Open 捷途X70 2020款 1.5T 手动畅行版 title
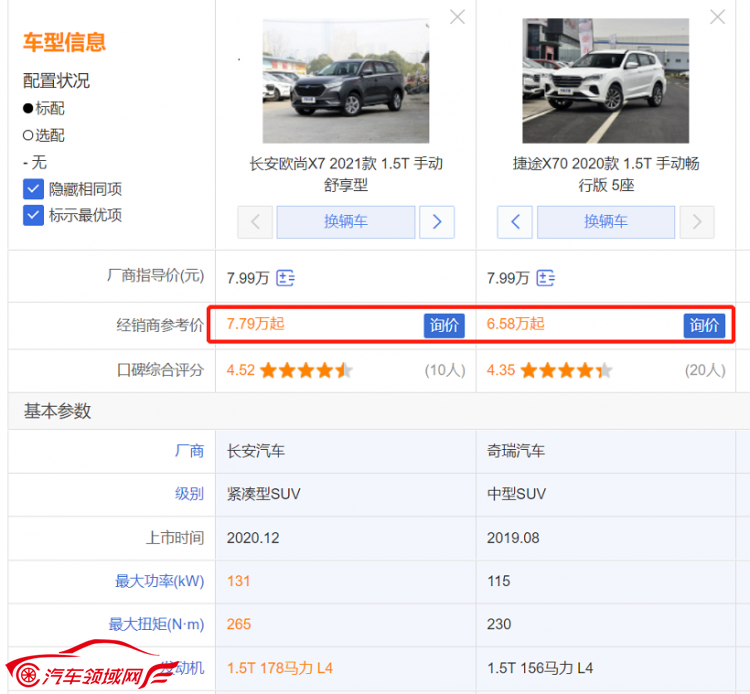The image size is (750, 694). coord(606,174)
